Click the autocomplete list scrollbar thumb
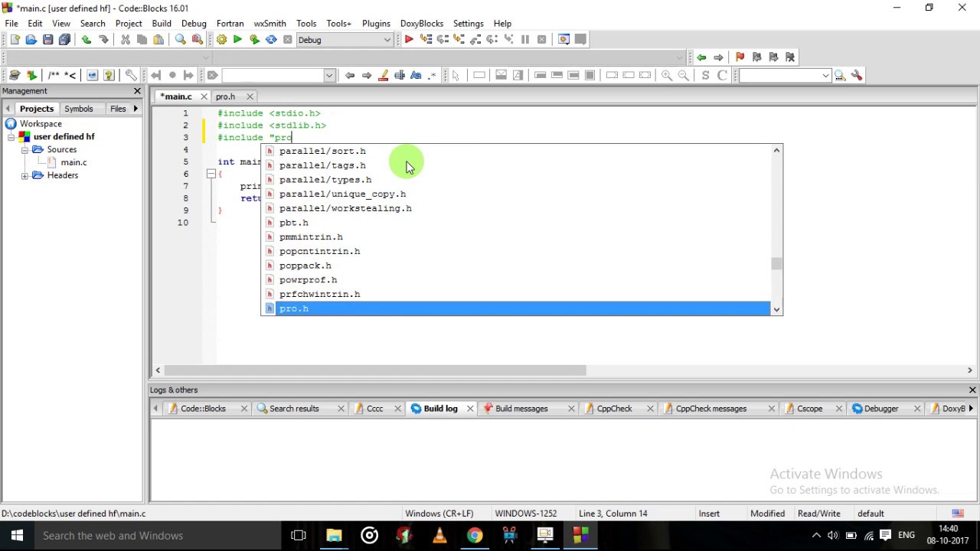980x551 pixels. pos(776,264)
